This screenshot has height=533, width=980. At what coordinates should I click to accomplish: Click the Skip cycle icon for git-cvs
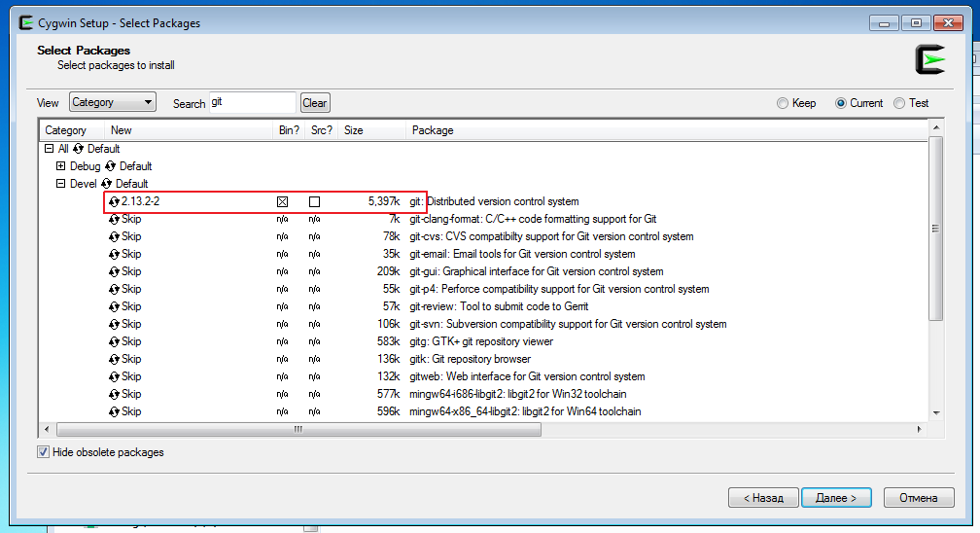[114, 236]
